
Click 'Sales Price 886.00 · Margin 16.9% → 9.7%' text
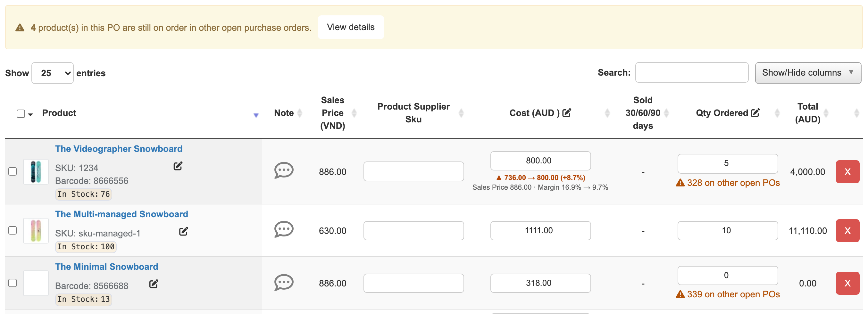pyautogui.click(x=540, y=187)
